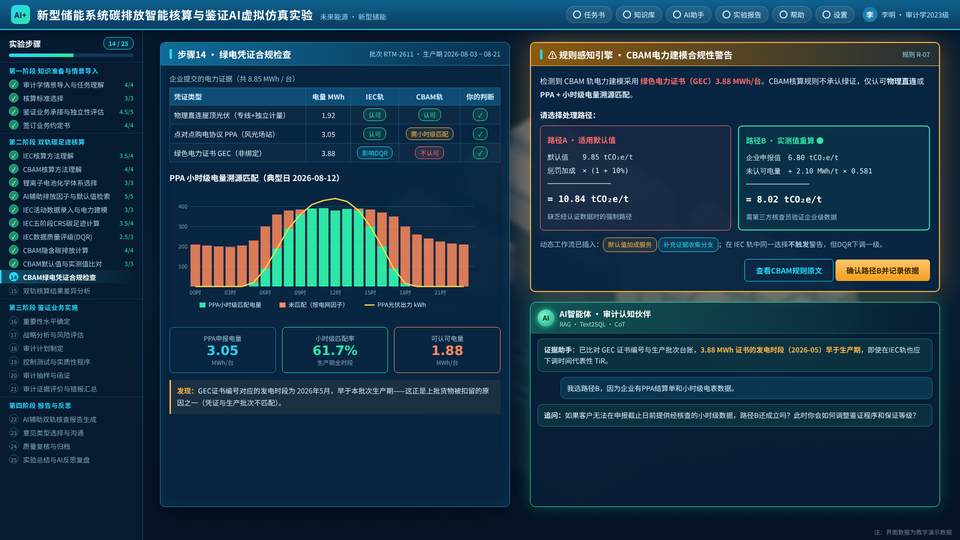Click the checkmark beside CBAM核算方法理解
The width and height of the screenshot is (960, 540).
[x=13, y=169]
